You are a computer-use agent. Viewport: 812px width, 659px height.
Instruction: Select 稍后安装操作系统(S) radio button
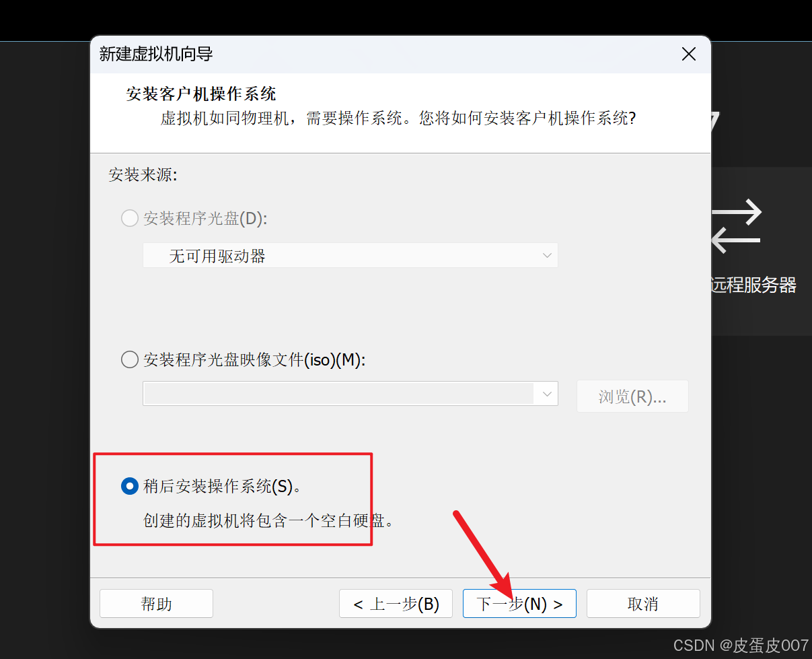click(x=130, y=486)
